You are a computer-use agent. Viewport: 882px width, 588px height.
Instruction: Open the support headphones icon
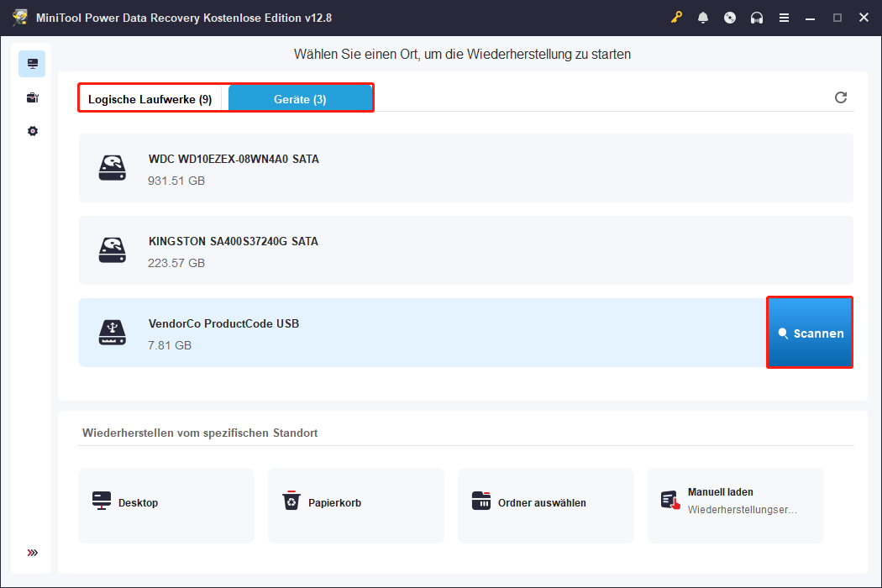[757, 18]
